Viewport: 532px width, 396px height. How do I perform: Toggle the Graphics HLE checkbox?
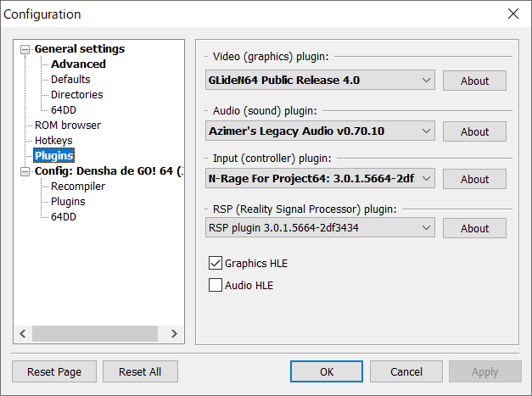coord(216,264)
